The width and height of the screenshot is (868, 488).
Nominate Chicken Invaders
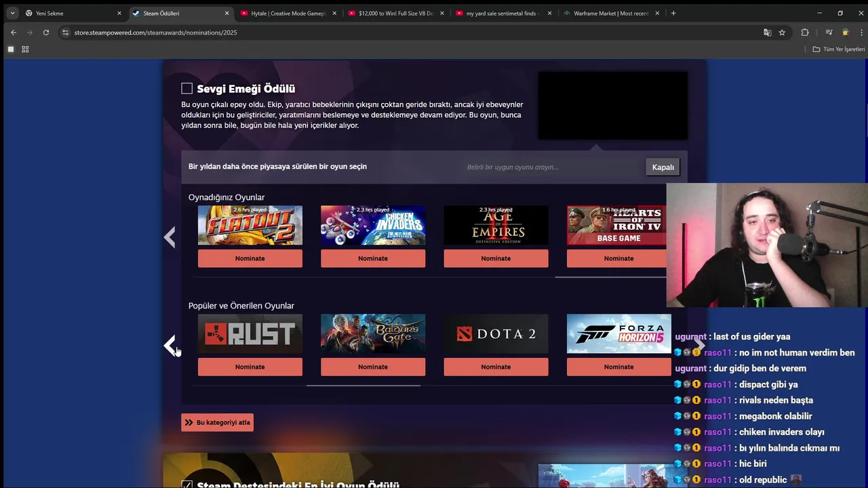point(373,258)
